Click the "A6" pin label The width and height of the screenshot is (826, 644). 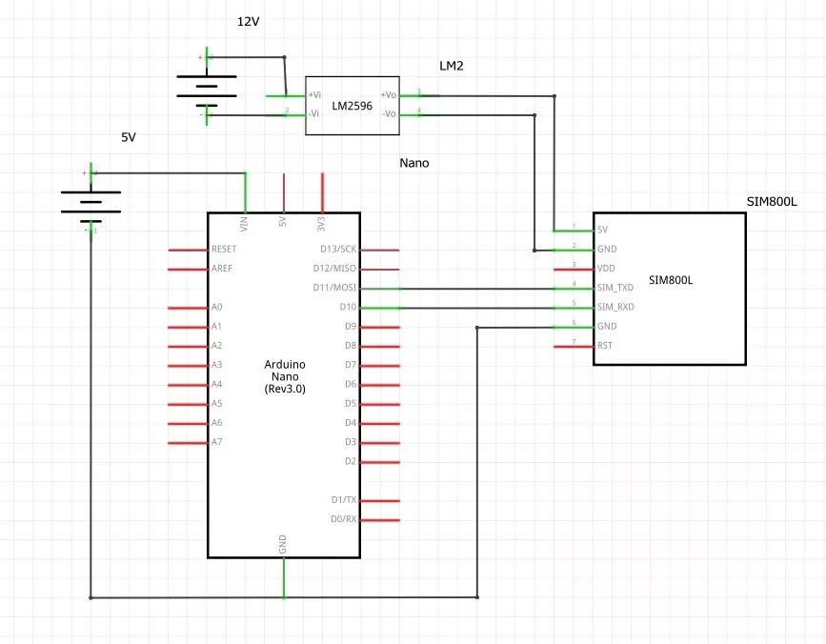tap(217, 423)
